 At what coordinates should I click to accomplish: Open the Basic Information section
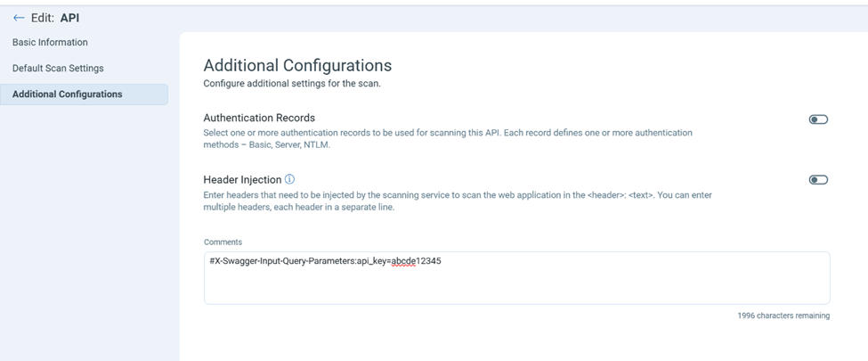pos(50,42)
